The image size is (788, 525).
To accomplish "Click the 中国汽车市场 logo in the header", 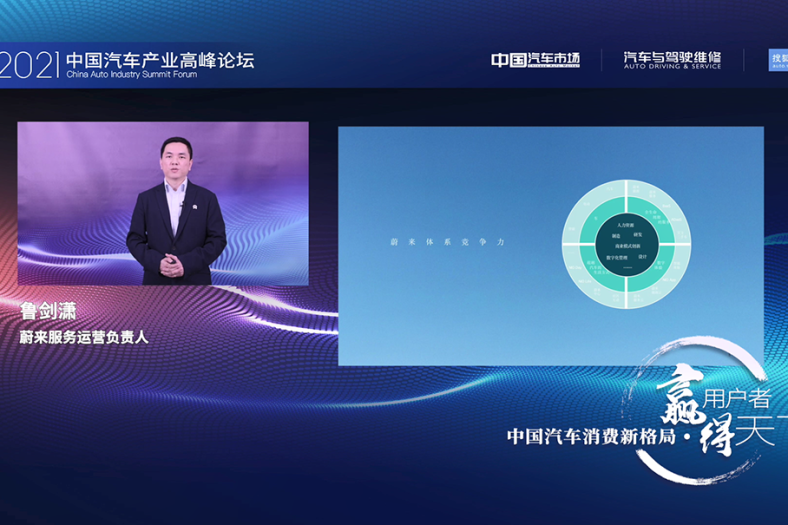I will click(535, 60).
